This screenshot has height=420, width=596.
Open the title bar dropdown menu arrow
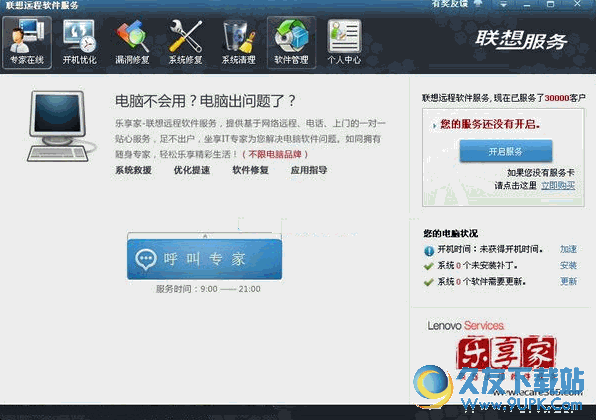point(503,5)
